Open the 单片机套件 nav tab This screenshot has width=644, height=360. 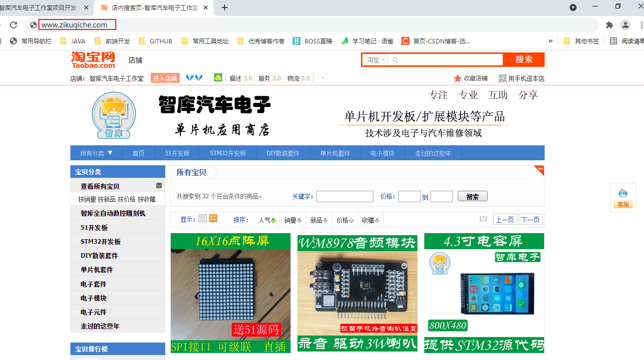click(x=335, y=153)
